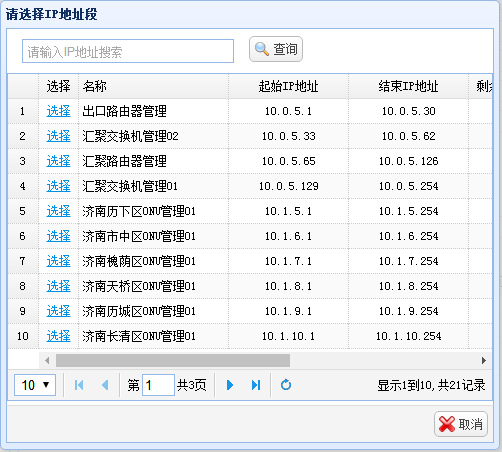Click 选择 link for 汇聚交换机管理02

pos(58,136)
